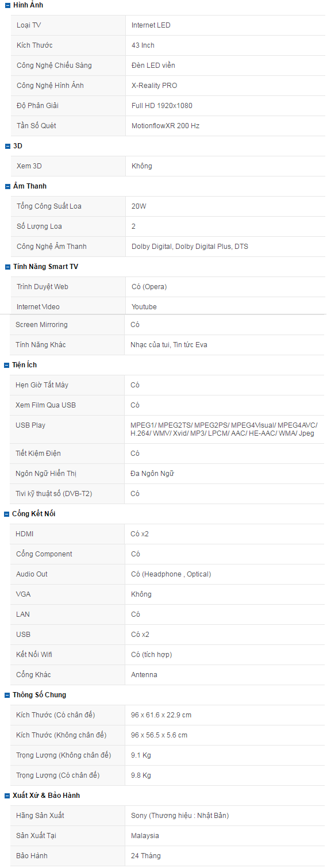Click minus icon beside Xuất Xứ & Bảo Hành
The width and height of the screenshot is (327, 868).
(x=7, y=796)
